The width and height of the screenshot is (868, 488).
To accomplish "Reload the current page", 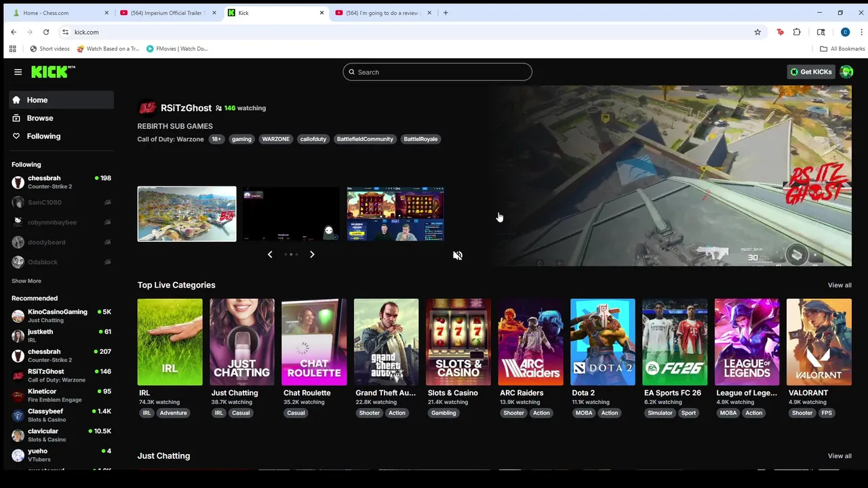I will pos(46,32).
